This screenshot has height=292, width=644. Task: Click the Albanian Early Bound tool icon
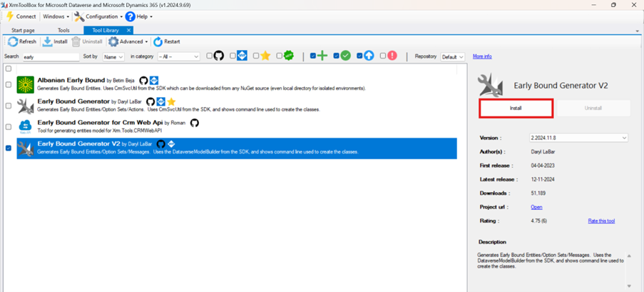pyautogui.click(x=26, y=85)
